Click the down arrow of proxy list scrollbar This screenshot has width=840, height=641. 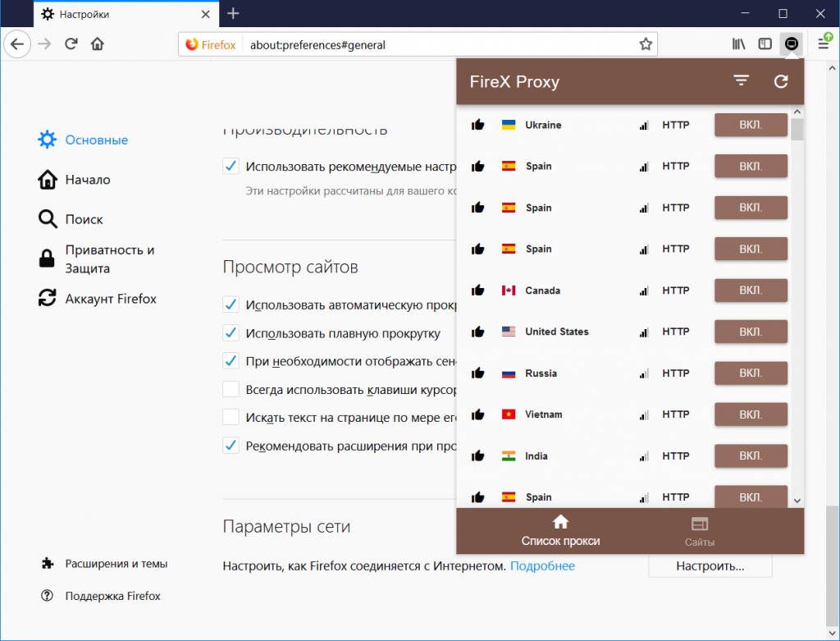(x=797, y=501)
